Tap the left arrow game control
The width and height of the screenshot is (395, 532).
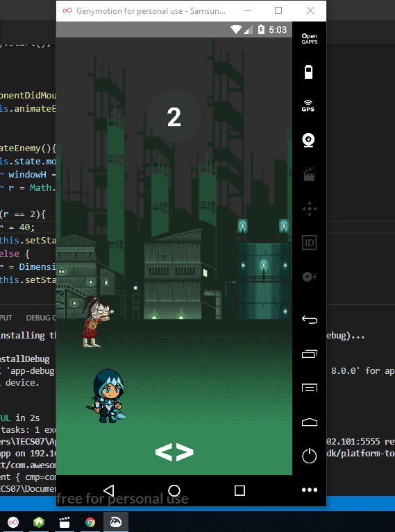click(x=163, y=452)
